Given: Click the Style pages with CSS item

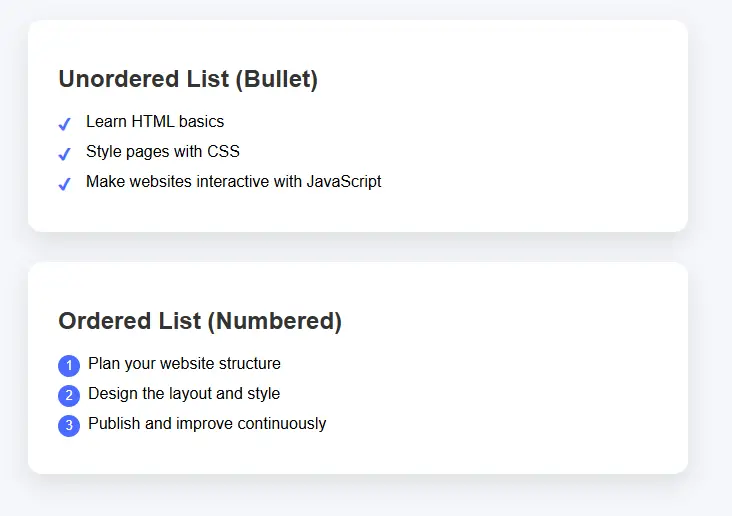Looking at the screenshot, I should (163, 152).
